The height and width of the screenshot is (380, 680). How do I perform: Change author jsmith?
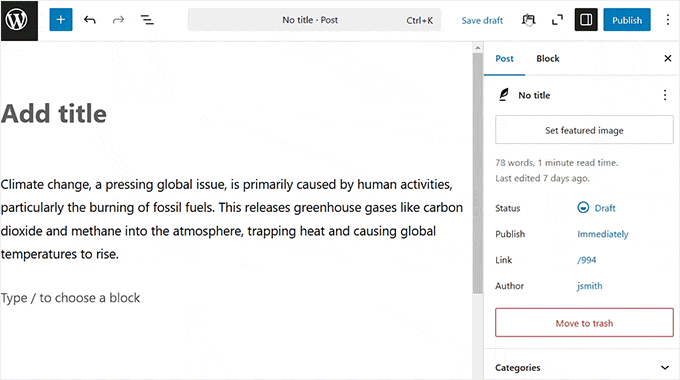click(589, 286)
